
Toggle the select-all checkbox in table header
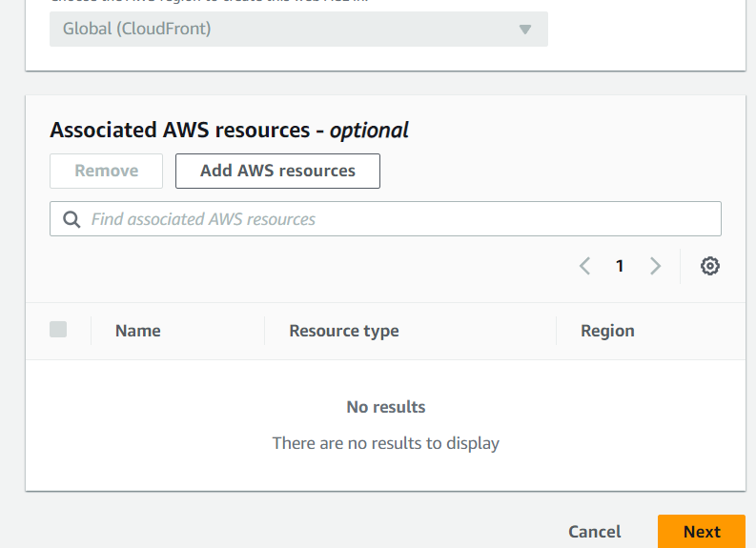[x=58, y=330]
